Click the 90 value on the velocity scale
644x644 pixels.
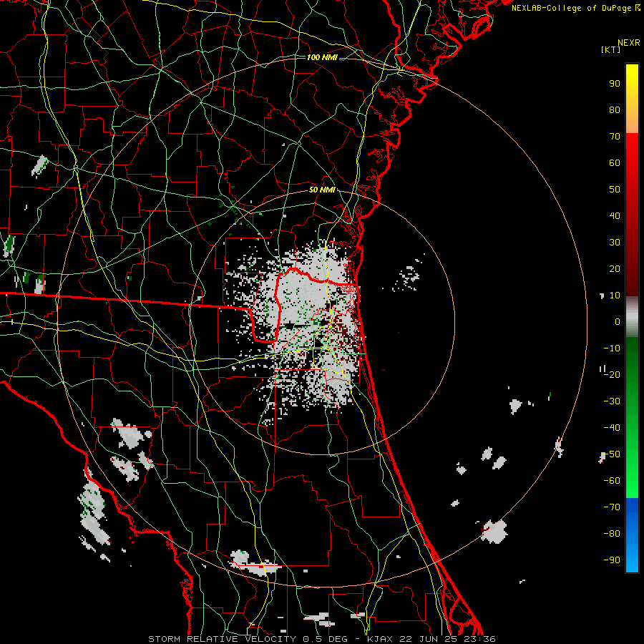pos(615,84)
